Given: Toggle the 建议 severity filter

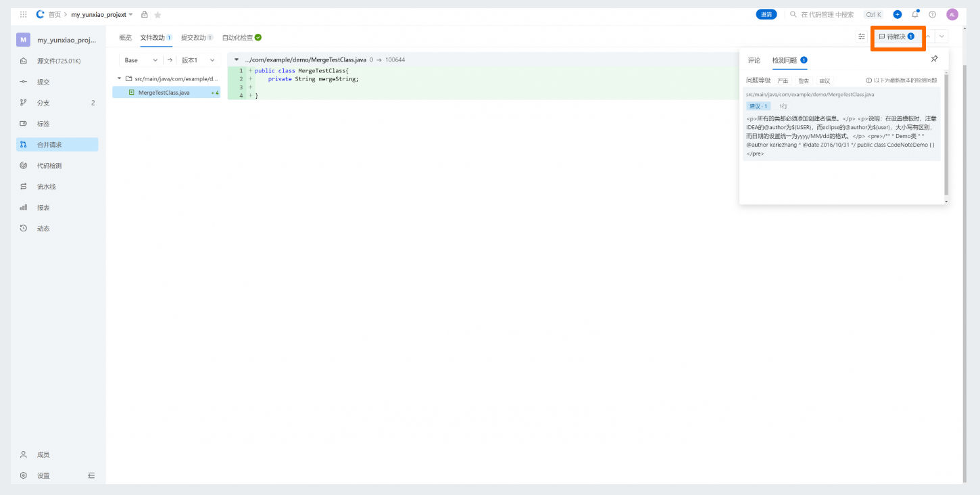Looking at the screenshot, I should click(825, 80).
